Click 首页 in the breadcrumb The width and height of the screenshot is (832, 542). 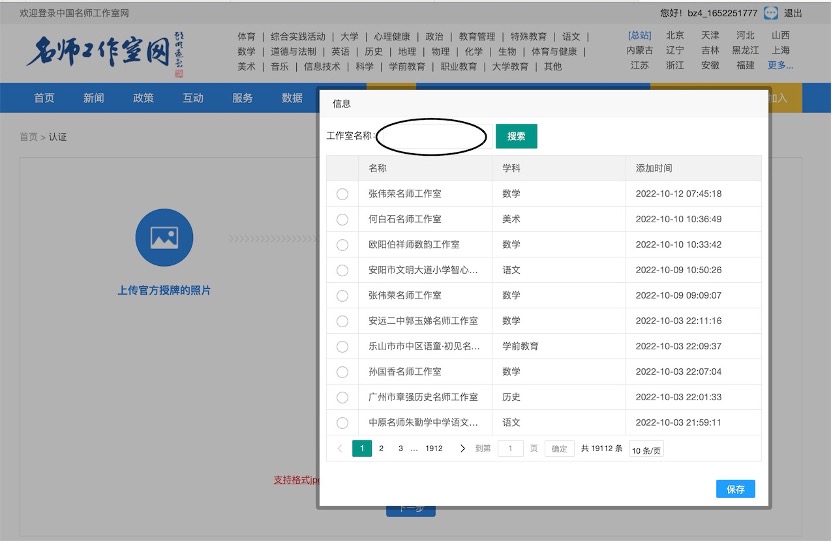(29, 137)
